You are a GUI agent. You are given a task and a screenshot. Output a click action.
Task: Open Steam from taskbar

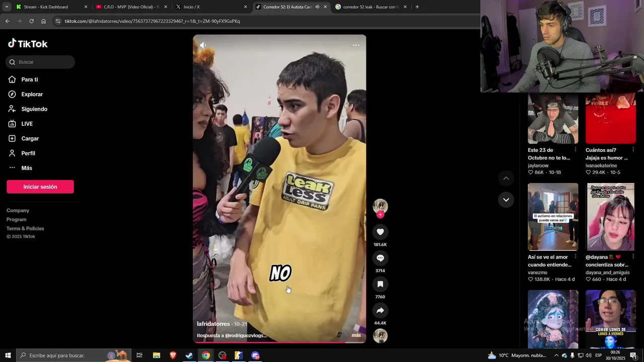point(189,355)
